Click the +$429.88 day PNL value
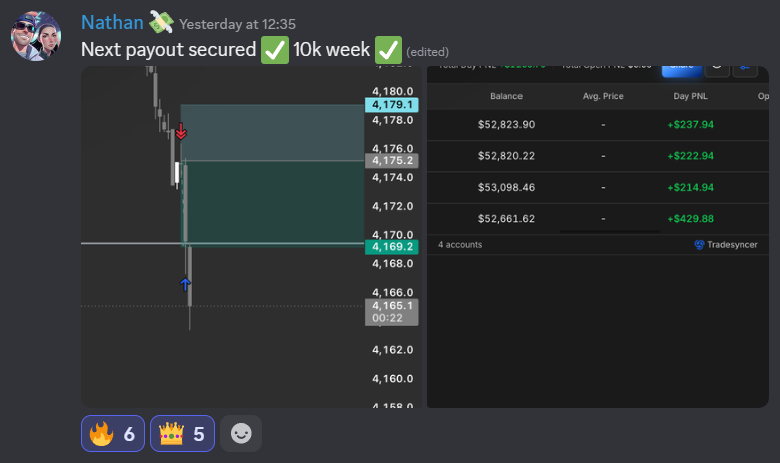 pyautogui.click(x=690, y=219)
